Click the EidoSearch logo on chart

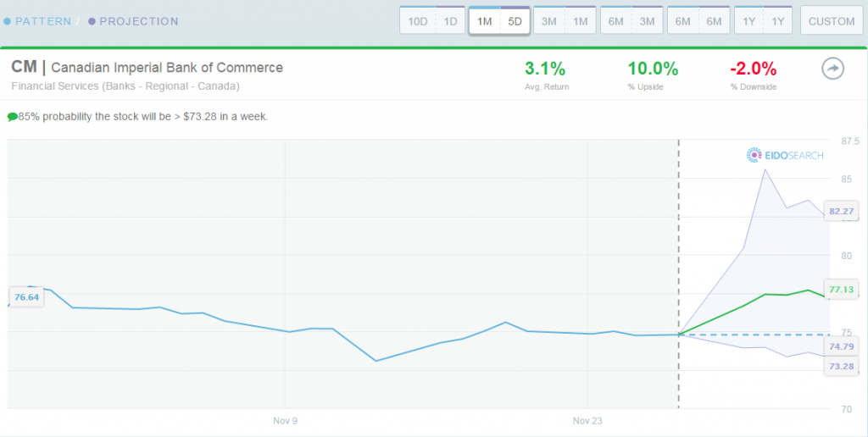point(785,156)
